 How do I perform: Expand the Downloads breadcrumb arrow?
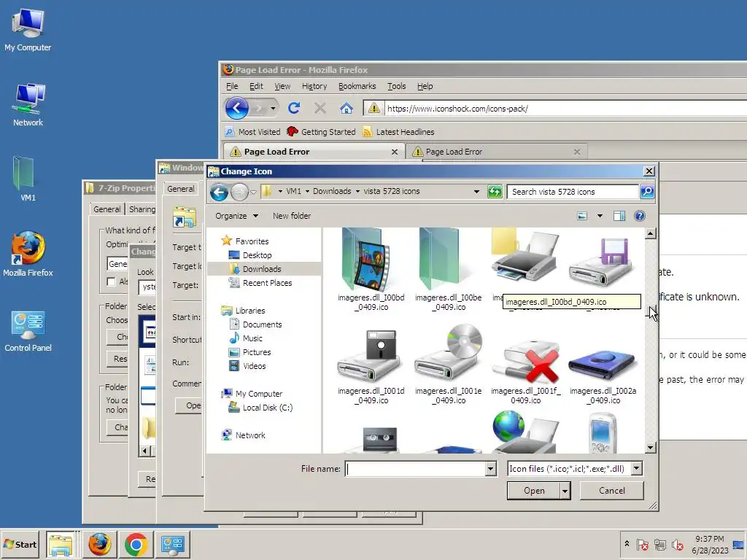[x=357, y=192]
